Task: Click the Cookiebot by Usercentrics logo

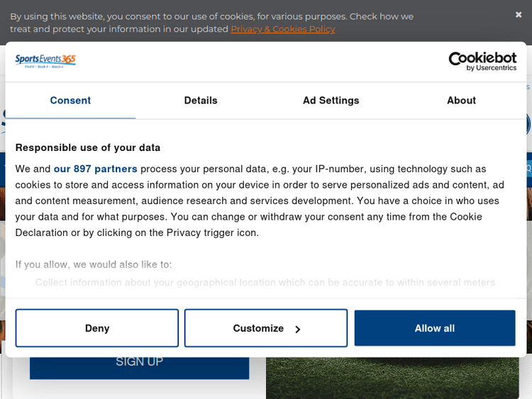Action: coord(482,62)
